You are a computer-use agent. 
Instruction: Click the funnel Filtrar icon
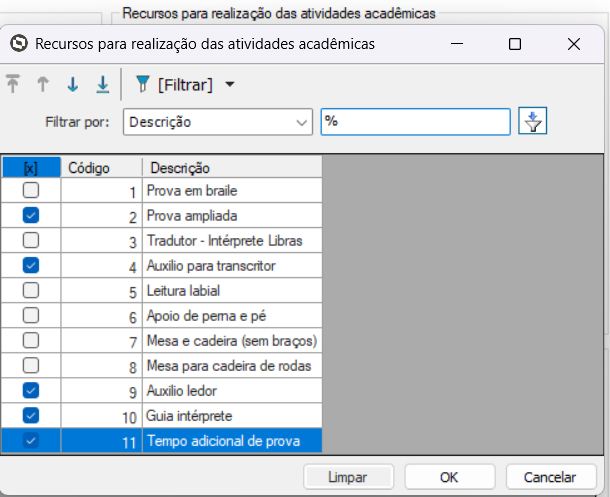[142, 85]
